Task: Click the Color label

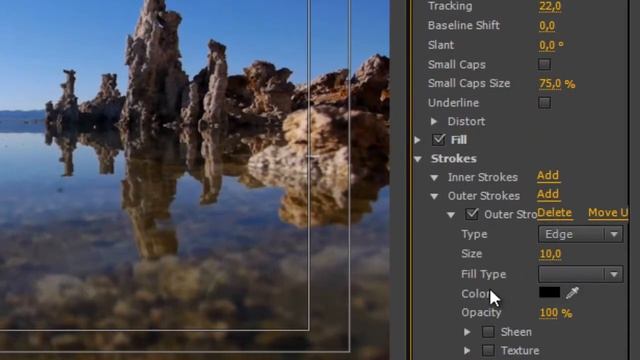Action: tap(476, 293)
